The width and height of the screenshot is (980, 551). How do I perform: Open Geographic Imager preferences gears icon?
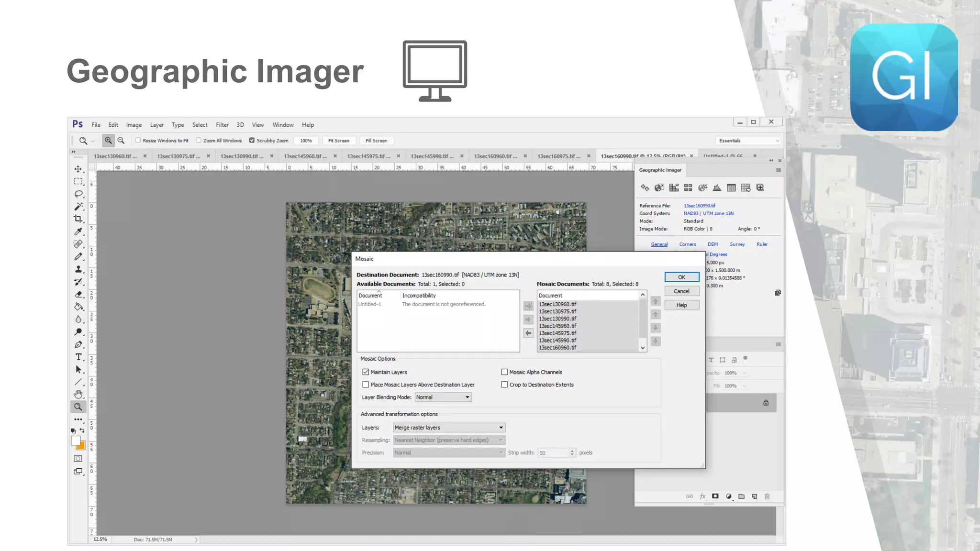pos(645,187)
